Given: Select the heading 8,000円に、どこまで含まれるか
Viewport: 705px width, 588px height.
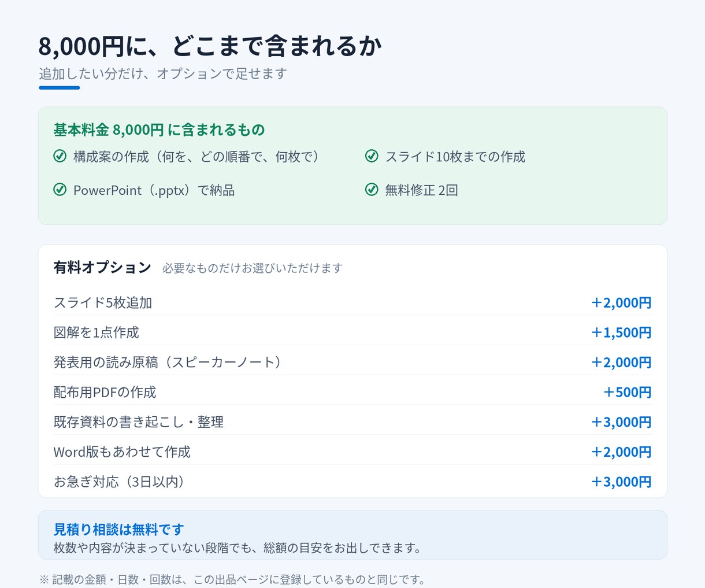Looking at the screenshot, I should click(x=210, y=46).
